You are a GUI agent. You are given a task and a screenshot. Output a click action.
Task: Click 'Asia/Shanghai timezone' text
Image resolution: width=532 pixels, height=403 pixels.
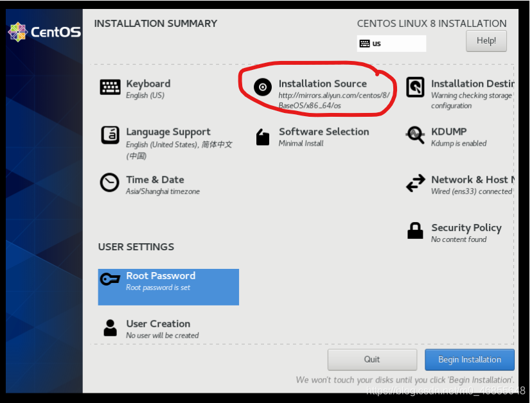click(x=163, y=191)
